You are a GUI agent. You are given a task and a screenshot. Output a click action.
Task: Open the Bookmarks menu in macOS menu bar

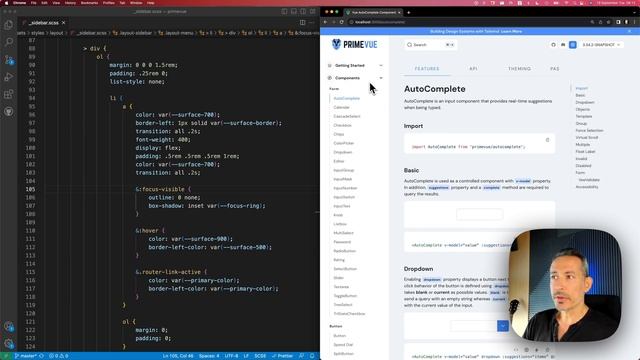(89, 3)
